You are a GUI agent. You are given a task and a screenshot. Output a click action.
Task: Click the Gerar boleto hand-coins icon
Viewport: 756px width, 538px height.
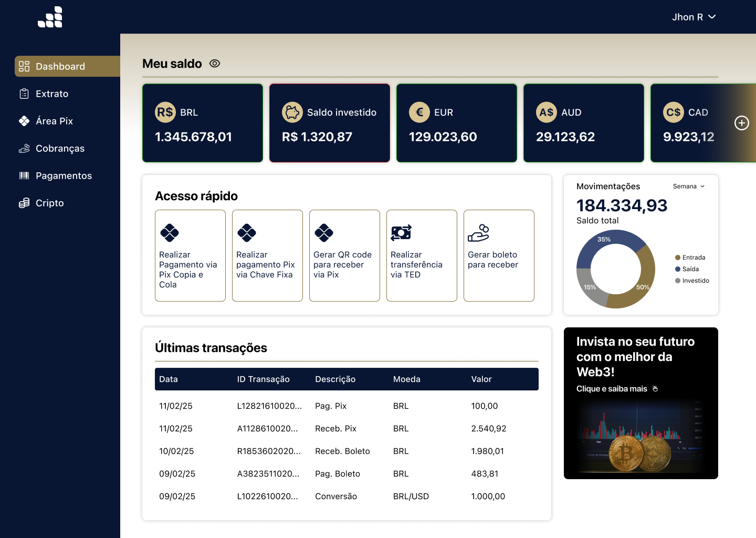point(478,233)
